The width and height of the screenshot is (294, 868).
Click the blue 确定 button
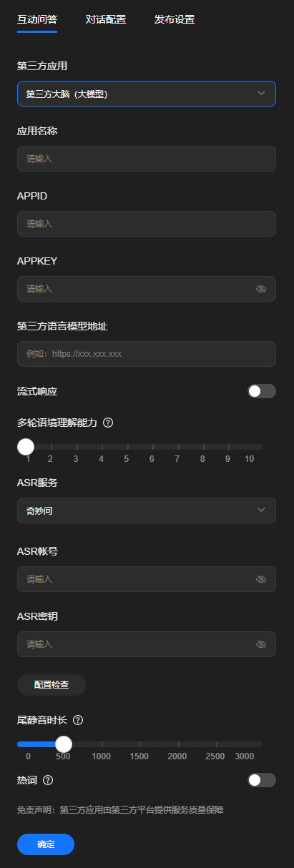(x=46, y=844)
